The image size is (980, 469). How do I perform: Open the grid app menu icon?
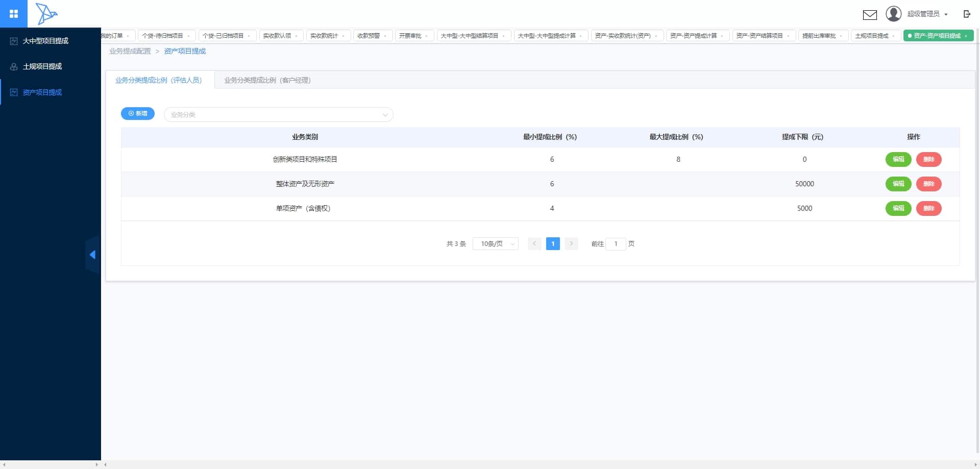pos(14,14)
